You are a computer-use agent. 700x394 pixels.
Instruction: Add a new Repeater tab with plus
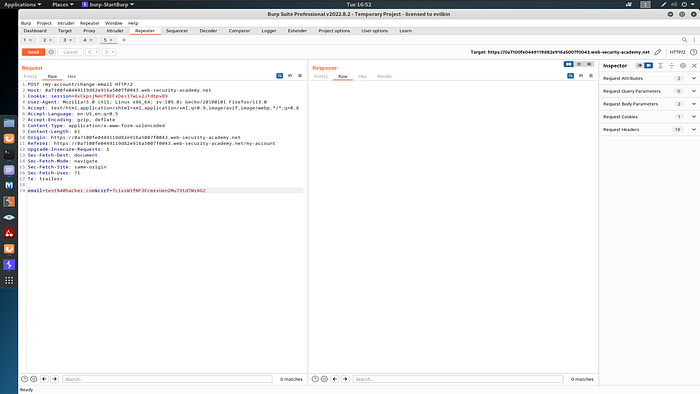point(124,40)
